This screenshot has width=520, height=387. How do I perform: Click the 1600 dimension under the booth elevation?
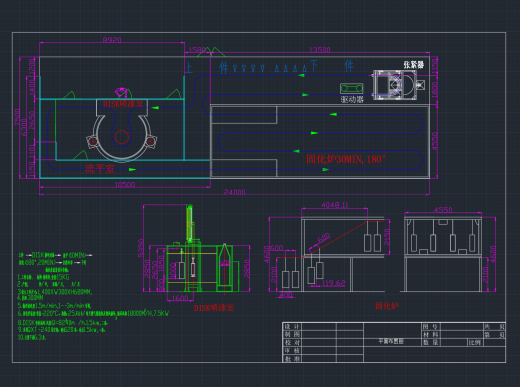point(180,298)
